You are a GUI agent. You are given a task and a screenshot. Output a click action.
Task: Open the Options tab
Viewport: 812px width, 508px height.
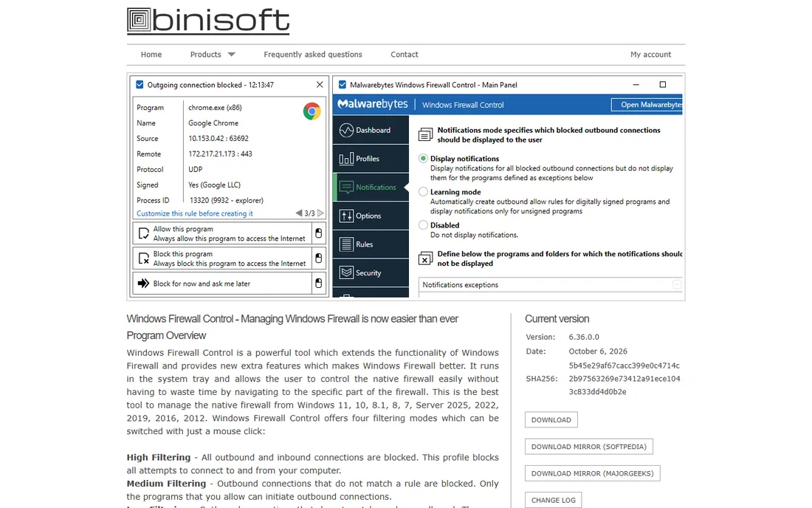click(371, 216)
